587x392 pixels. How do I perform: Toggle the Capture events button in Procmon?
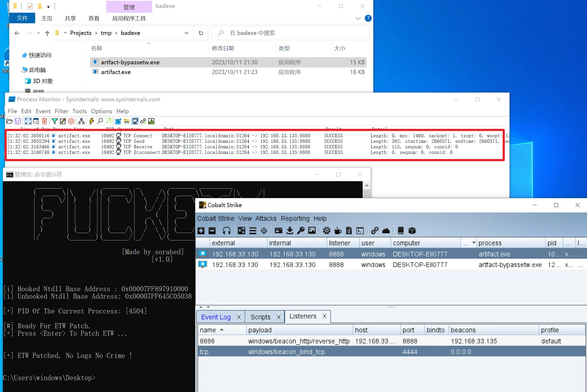[28, 121]
